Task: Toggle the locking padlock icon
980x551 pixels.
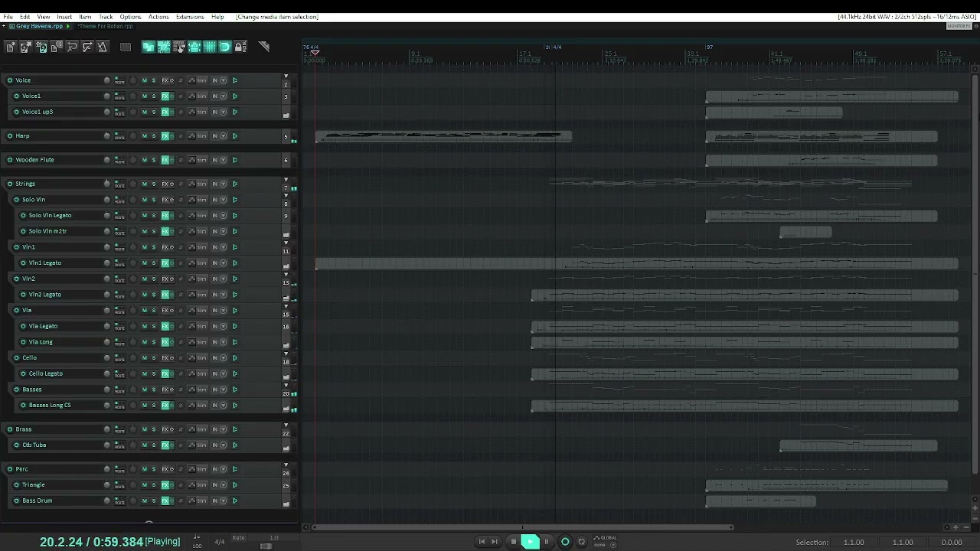Action: (240, 47)
